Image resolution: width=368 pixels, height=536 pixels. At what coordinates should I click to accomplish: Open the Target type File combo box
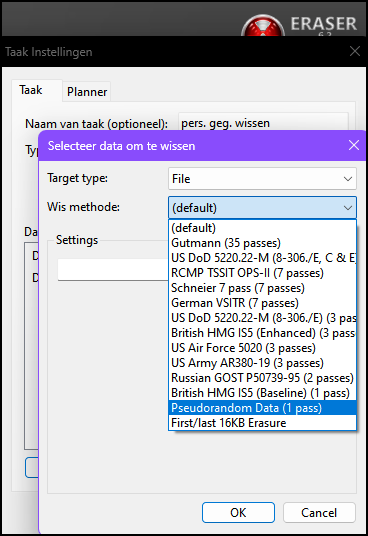click(x=262, y=178)
